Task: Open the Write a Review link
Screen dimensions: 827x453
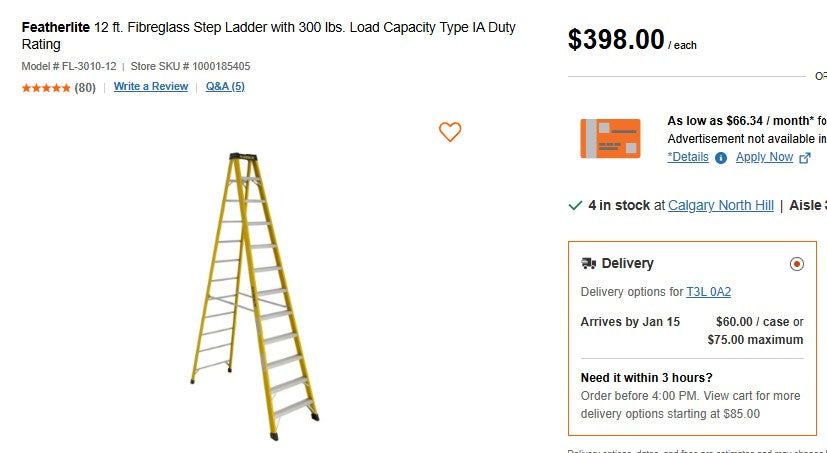Action: 151,87
